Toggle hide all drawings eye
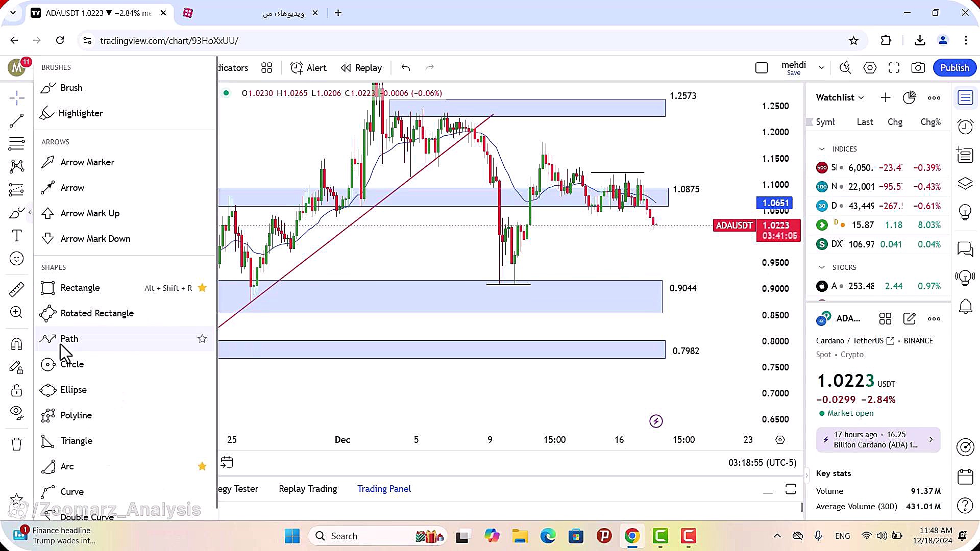 pyautogui.click(x=17, y=412)
